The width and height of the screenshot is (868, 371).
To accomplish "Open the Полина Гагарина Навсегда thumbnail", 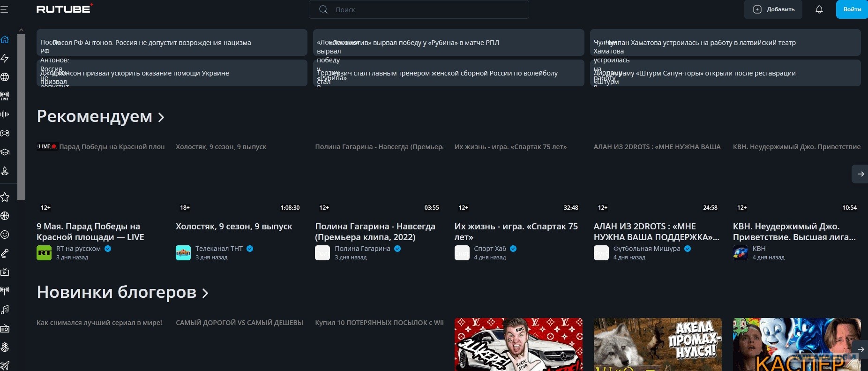I will tap(379, 178).
